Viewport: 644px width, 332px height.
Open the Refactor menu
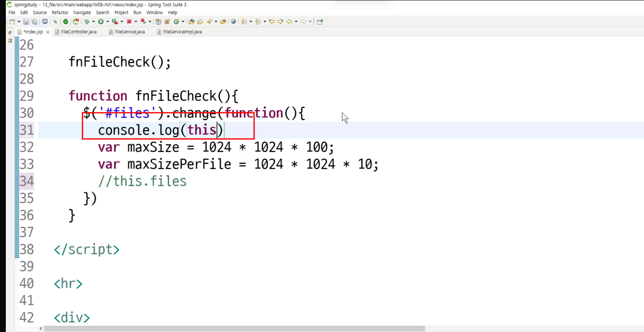point(60,12)
